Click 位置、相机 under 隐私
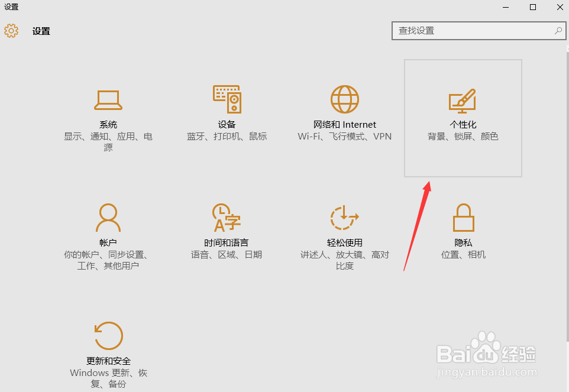Viewport: 569px width, 392px height. [463, 254]
